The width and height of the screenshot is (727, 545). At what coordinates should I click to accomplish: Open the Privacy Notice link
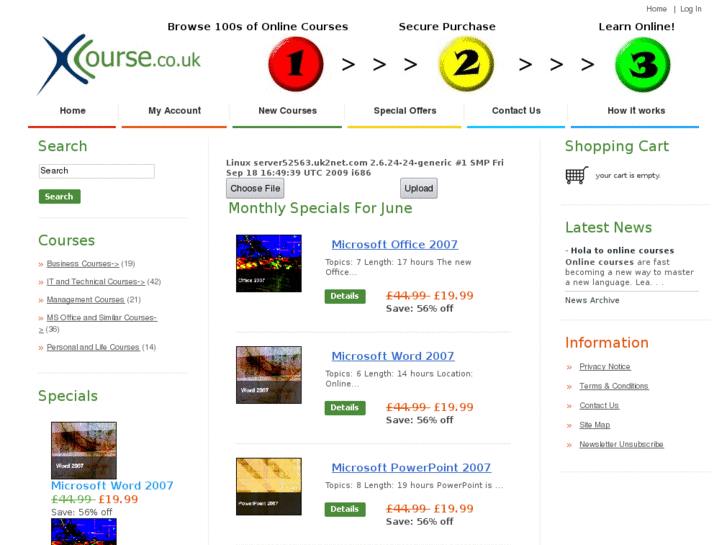tap(605, 366)
